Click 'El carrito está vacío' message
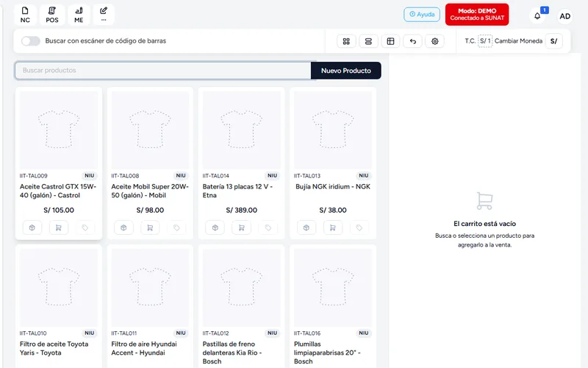Screen dimensions: 588x368 (484, 224)
